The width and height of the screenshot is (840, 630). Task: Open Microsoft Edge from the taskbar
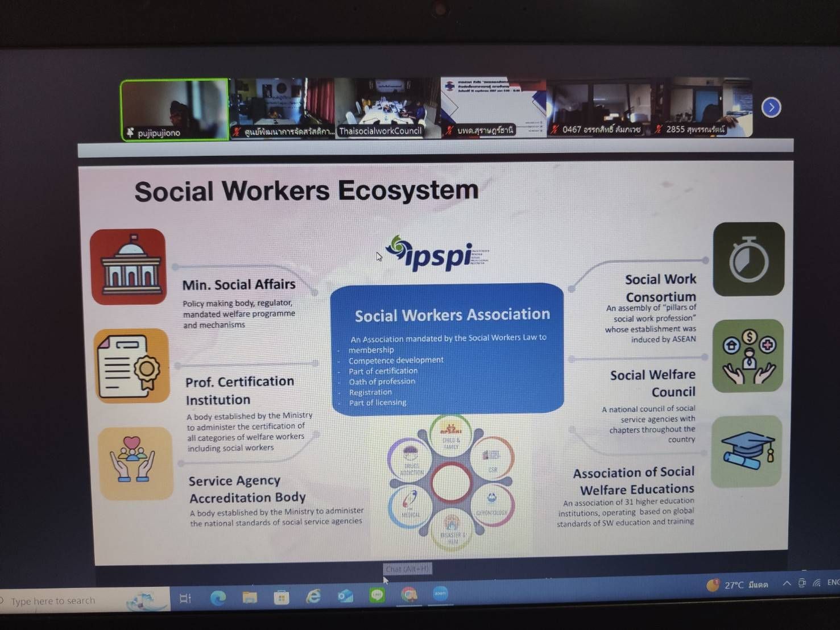[x=218, y=597]
